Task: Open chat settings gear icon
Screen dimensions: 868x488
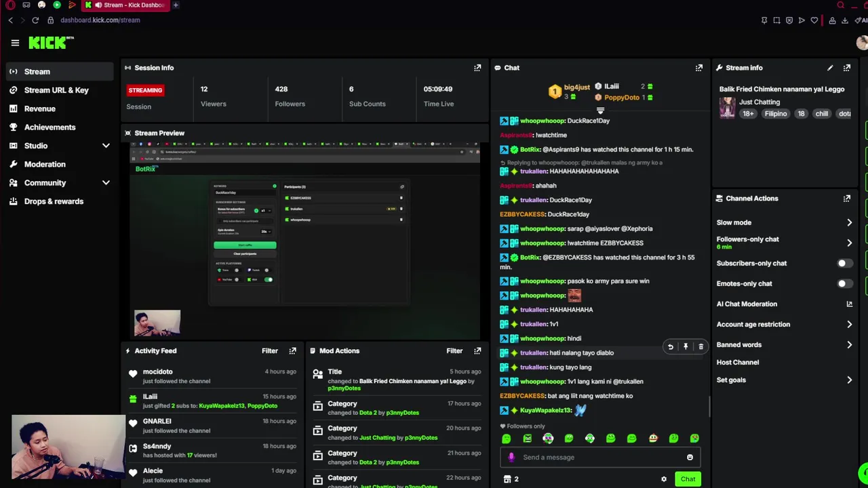Action: click(664, 479)
